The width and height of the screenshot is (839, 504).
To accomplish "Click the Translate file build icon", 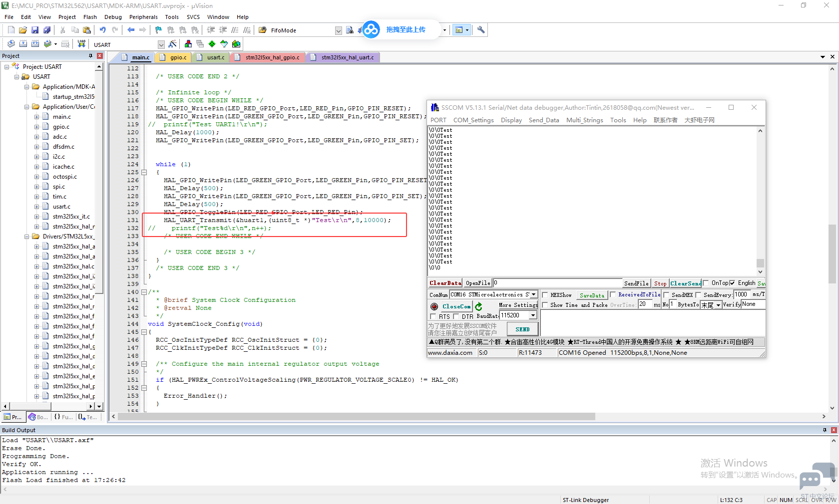I will click(x=11, y=44).
